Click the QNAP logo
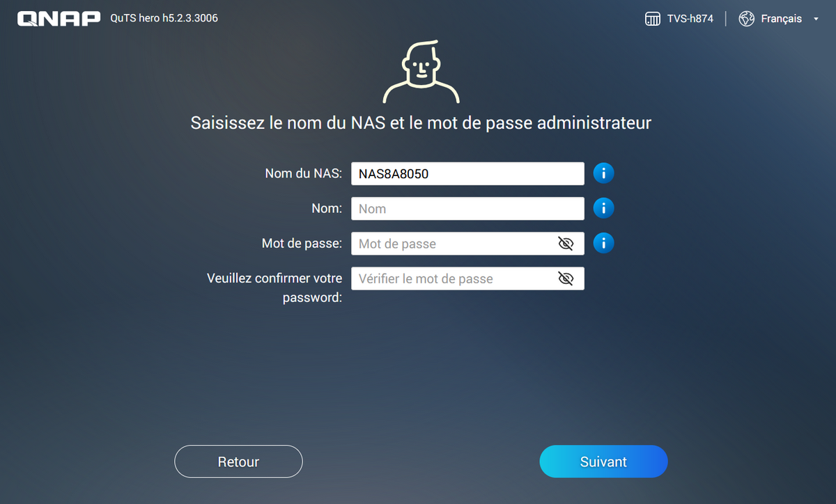Screen dimensions: 836x504 tap(59, 19)
